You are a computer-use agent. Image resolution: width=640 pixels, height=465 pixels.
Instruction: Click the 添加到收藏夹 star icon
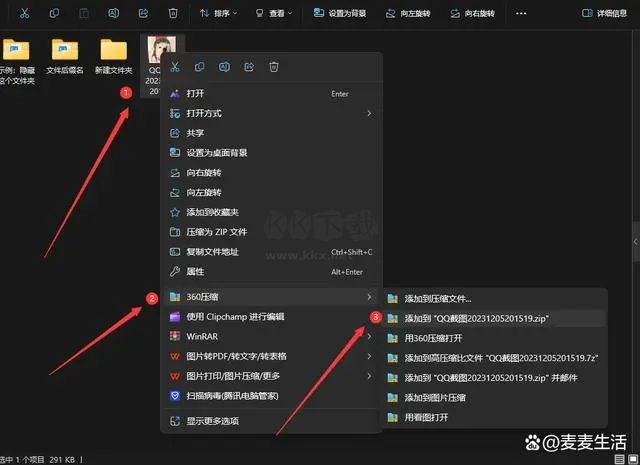(175, 212)
